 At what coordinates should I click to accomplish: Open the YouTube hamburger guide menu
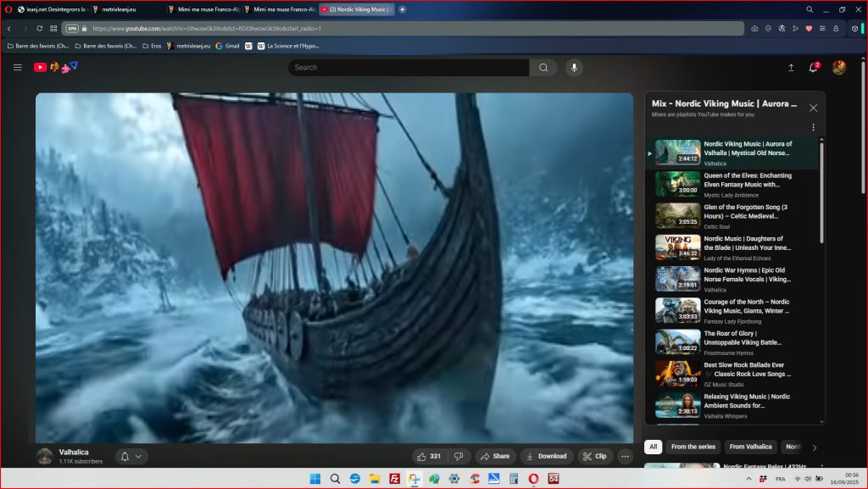point(17,68)
